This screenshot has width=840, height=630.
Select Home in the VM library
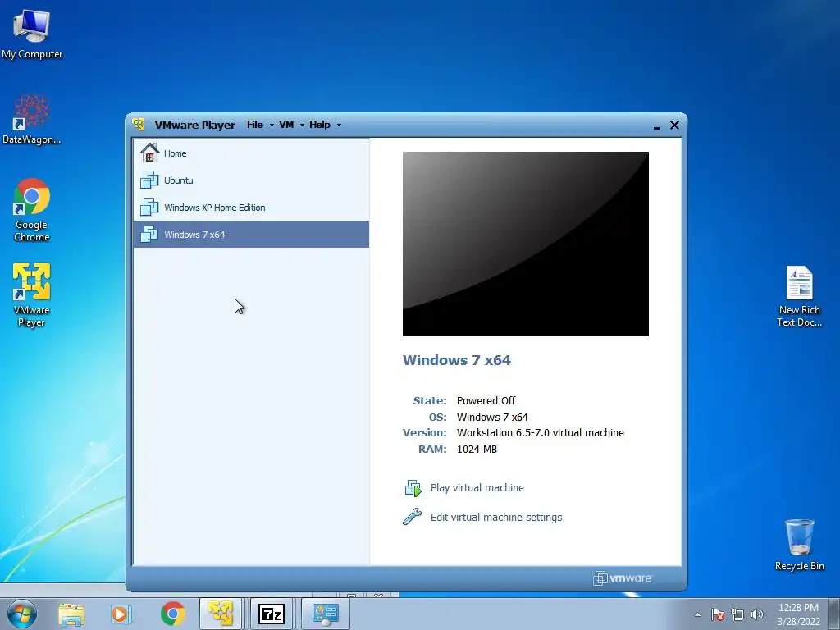[x=251, y=153]
